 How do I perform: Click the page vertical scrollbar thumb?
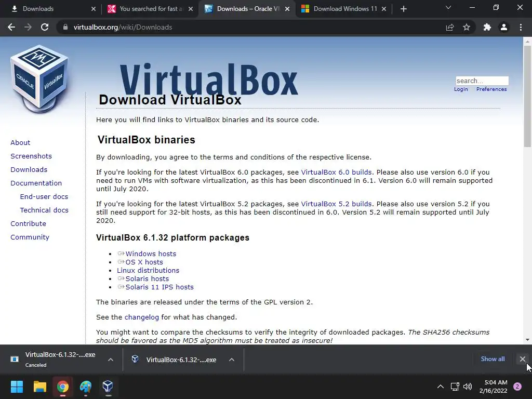527,96
